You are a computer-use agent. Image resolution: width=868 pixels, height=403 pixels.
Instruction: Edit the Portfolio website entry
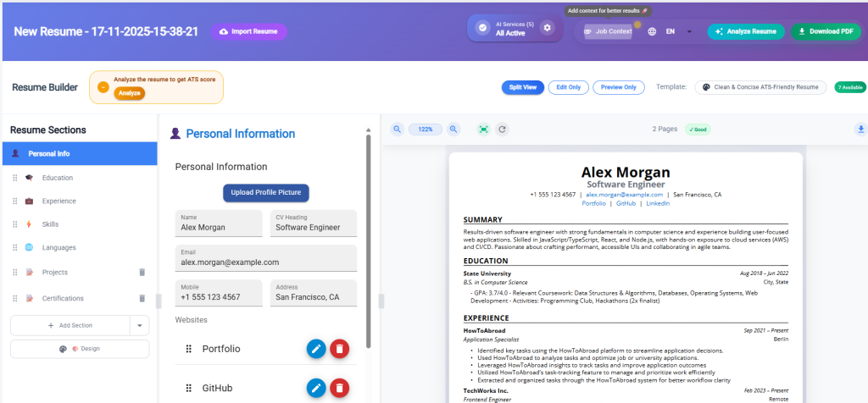pyautogui.click(x=317, y=349)
